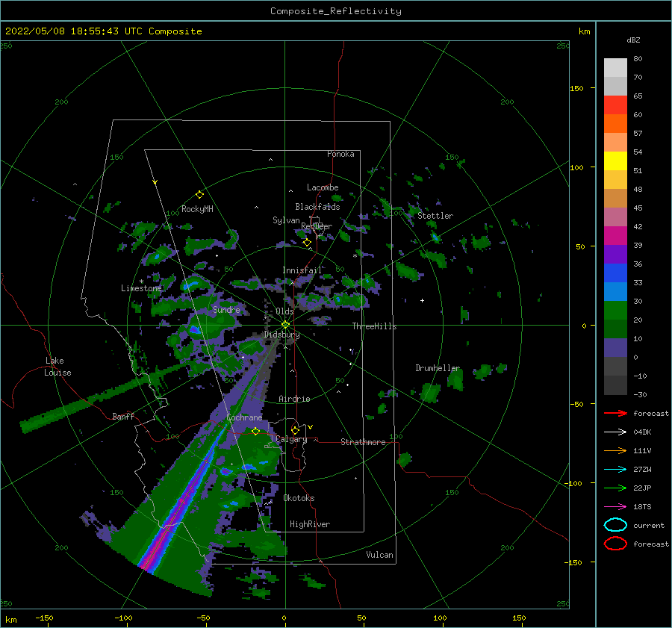Click the Cochrane label
This screenshot has width=672, height=628.
point(244,417)
